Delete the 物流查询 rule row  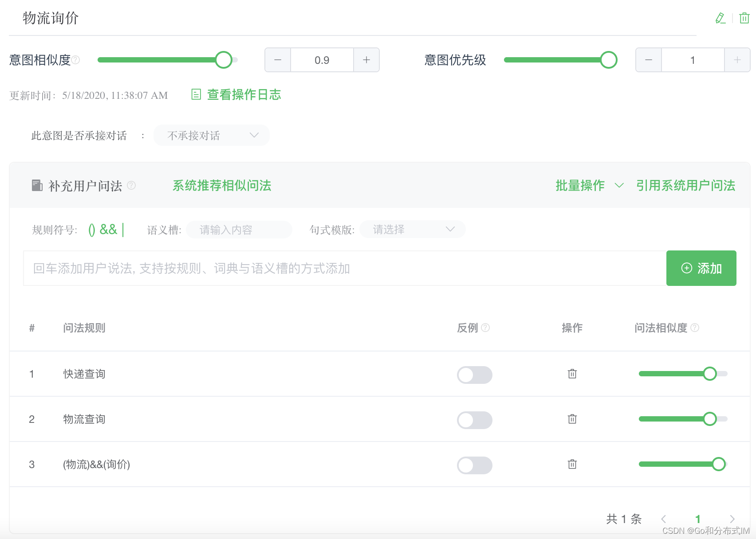[x=572, y=419]
